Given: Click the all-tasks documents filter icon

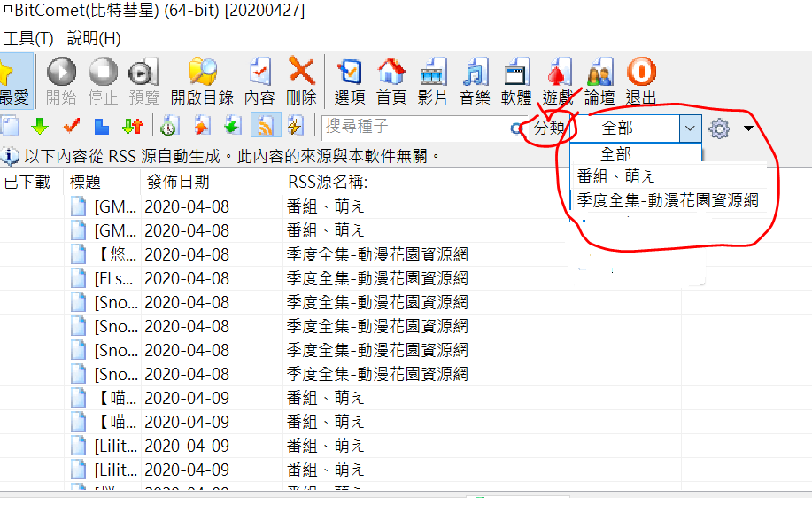Looking at the screenshot, I should (10, 126).
